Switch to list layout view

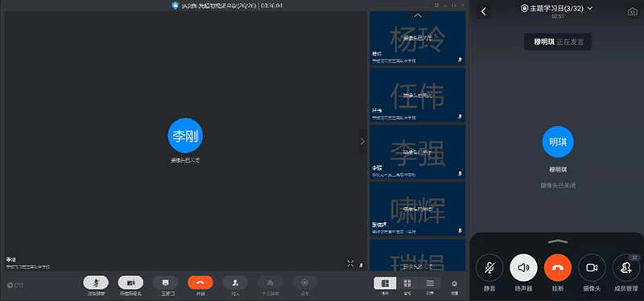coord(430,283)
